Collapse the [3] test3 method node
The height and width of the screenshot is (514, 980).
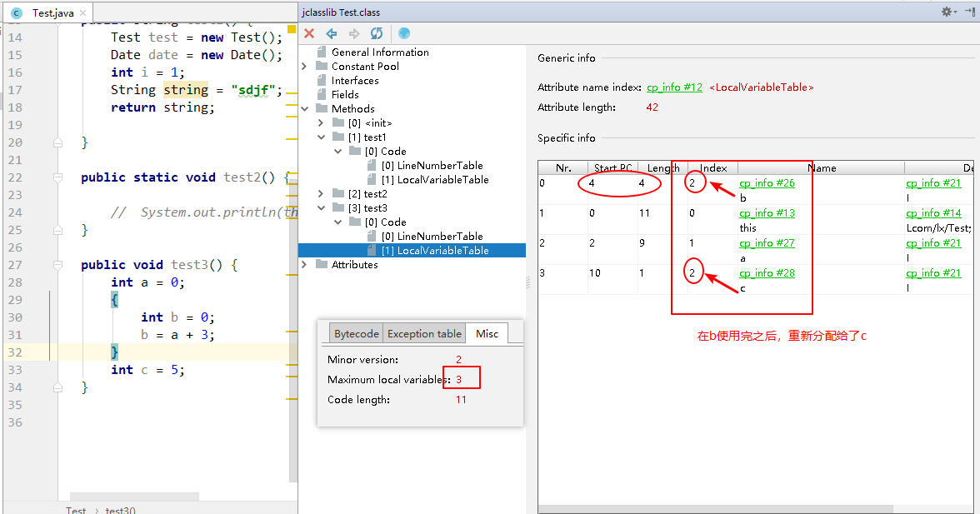[322, 208]
